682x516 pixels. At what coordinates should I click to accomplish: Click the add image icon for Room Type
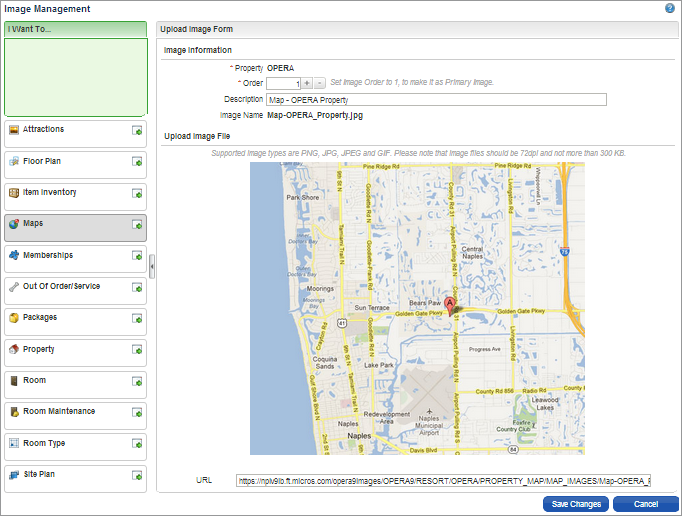tap(136, 444)
